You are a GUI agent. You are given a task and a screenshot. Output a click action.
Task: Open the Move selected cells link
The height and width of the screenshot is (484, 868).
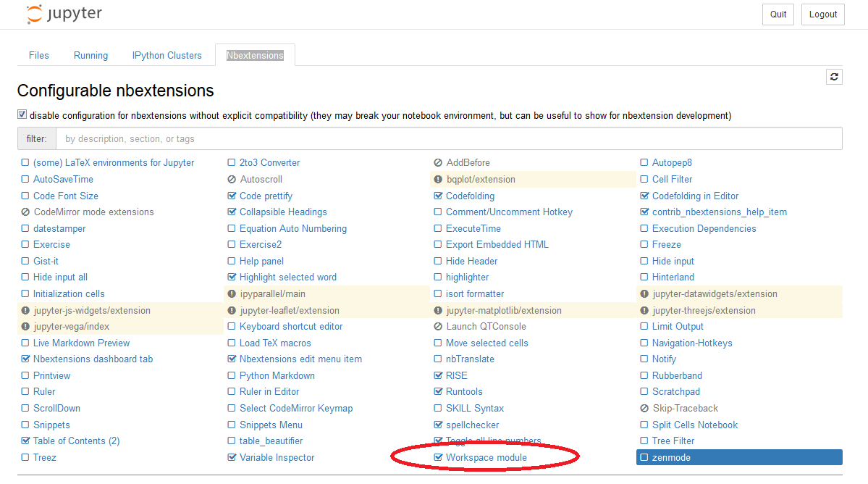coord(487,343)
